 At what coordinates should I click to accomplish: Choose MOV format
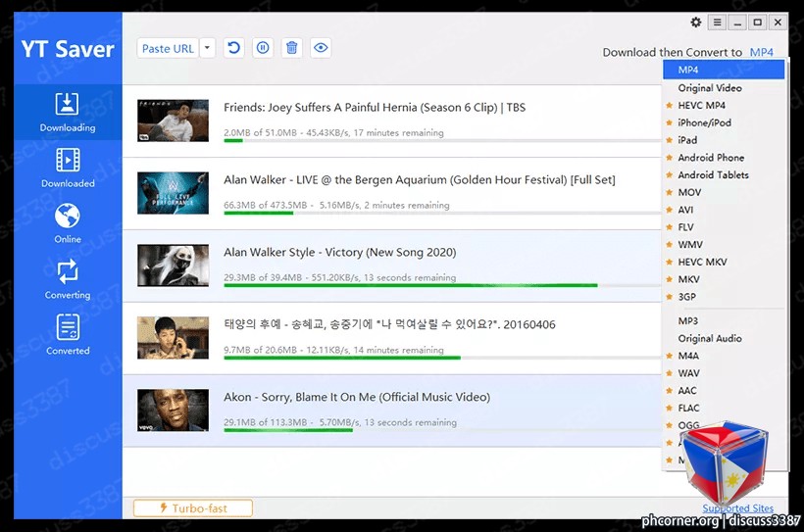(724, 192)
